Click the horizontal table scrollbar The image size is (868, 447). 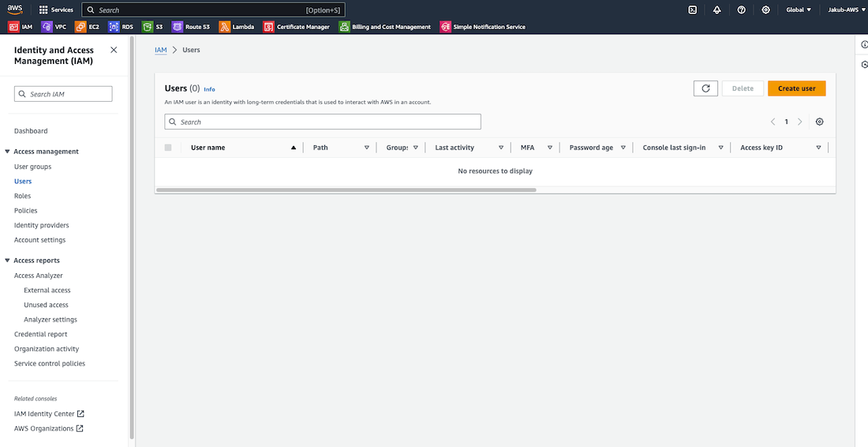[x=346, y=190]
